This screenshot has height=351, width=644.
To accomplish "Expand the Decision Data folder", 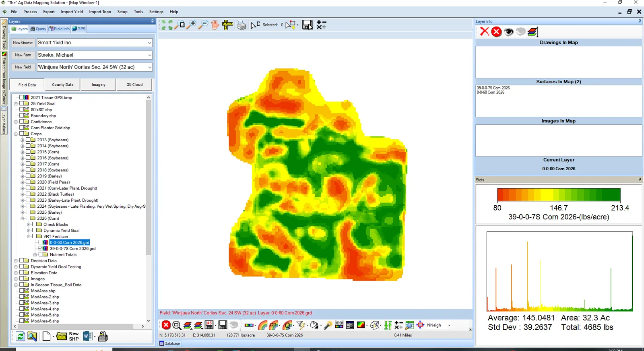I will point(16,260).
